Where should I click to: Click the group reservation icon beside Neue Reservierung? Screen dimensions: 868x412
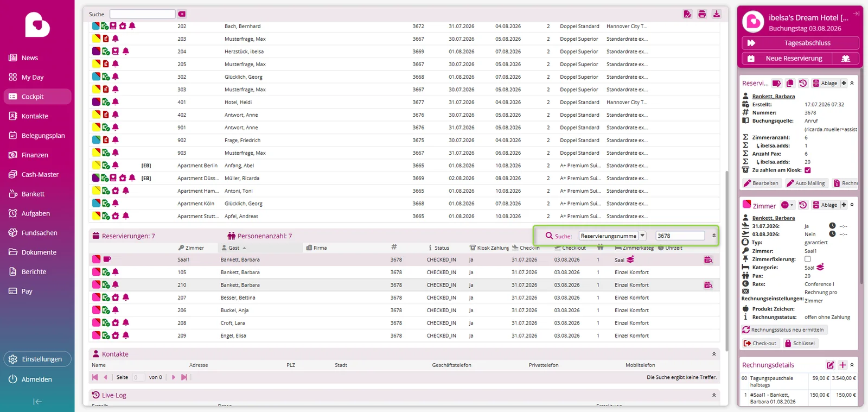pyautogui.click(x=845, y=58)
